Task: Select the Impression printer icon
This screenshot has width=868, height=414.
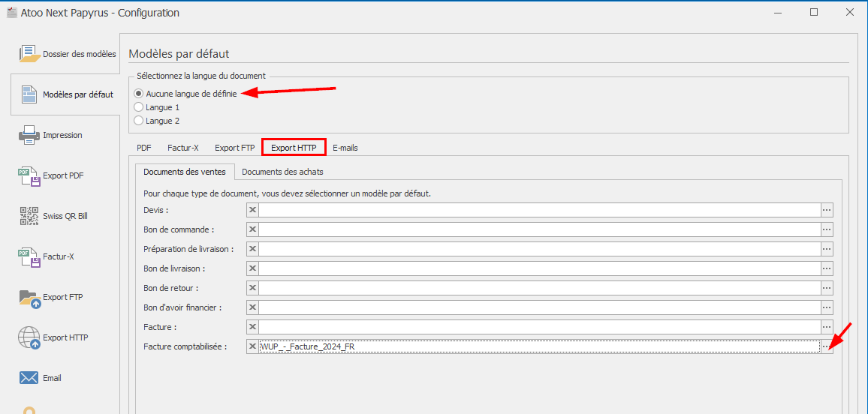Action: [x=29, y=135]
